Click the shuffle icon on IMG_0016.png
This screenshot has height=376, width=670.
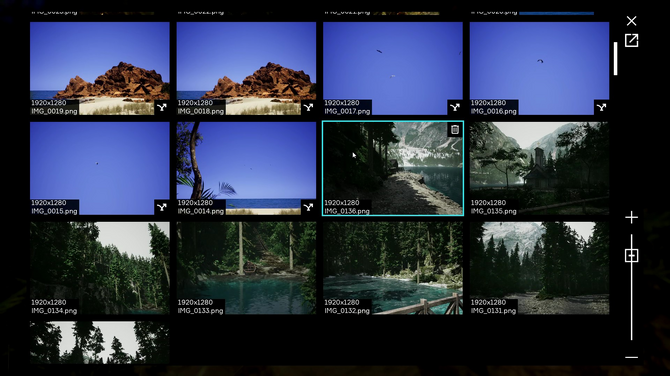coord(601,107)
